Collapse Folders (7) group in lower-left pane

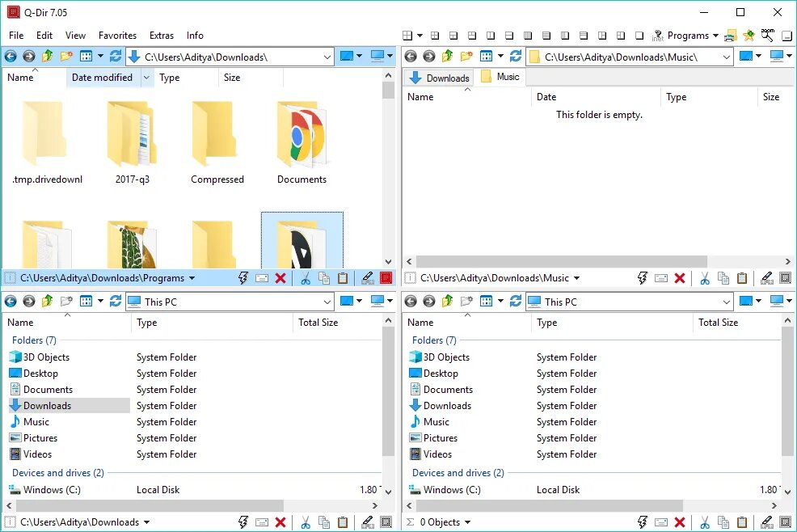[x=34, y=340]
